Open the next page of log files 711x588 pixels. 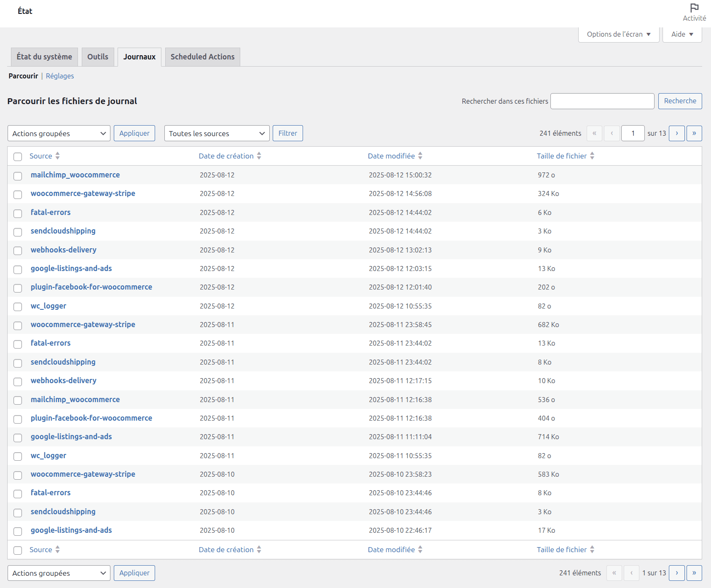(677, 133)
